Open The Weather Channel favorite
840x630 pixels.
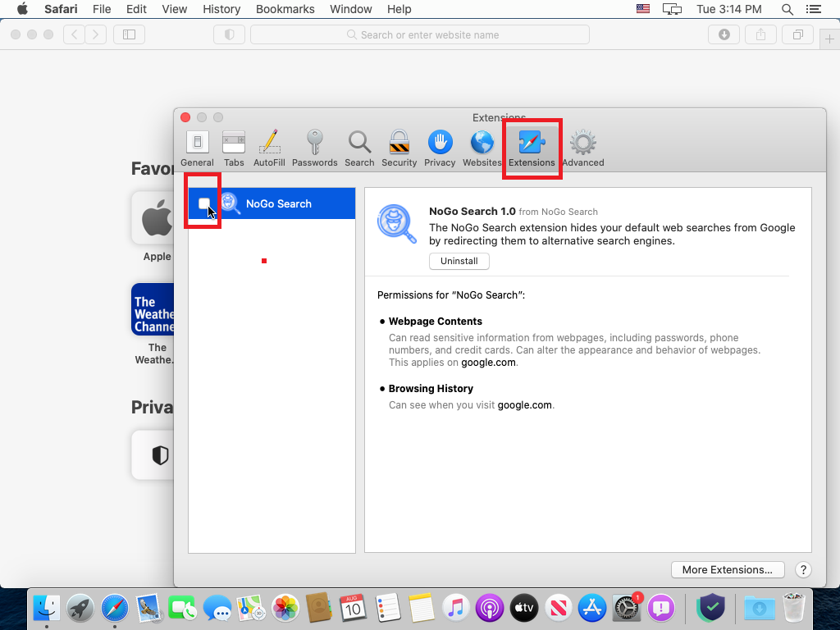[153, 309]
